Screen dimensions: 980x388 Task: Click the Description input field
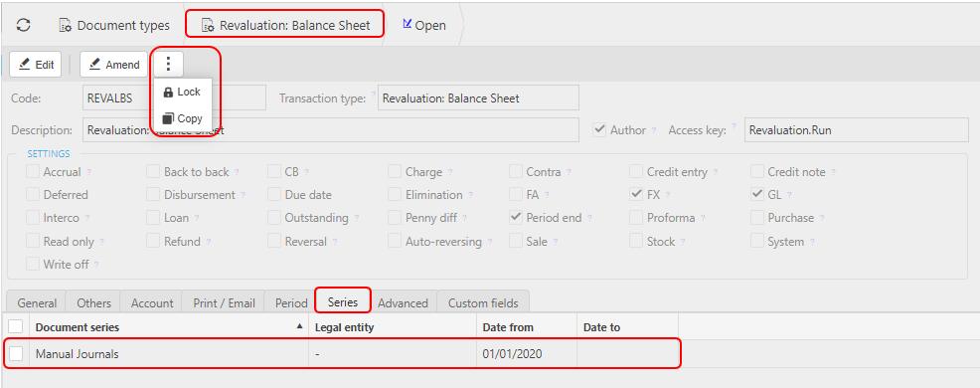(x=331, y=130)
